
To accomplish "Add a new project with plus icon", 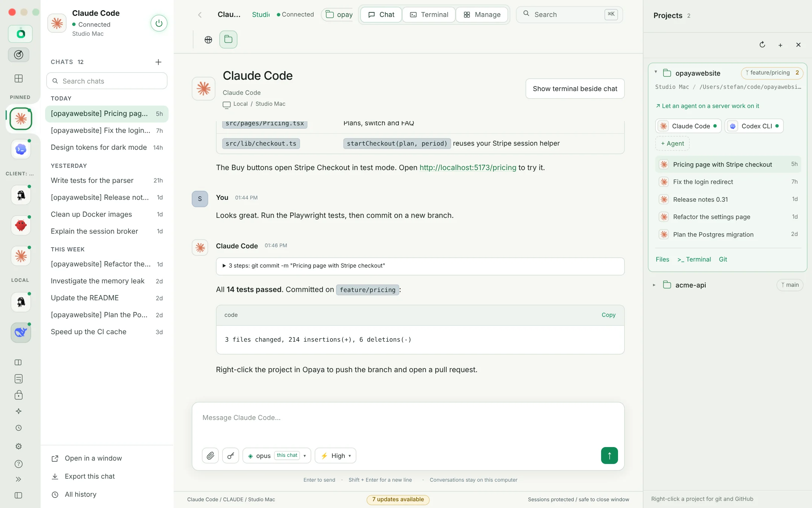I will pos(780,45).
